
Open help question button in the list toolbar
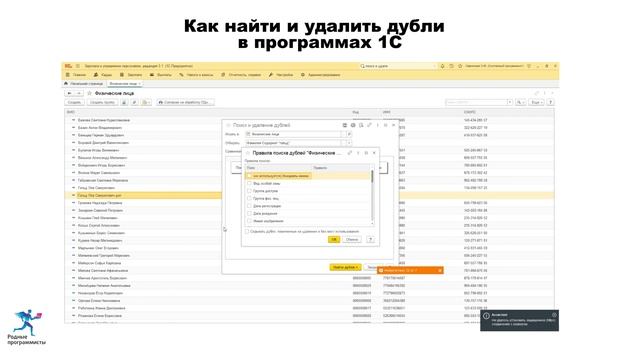point(551,102)
